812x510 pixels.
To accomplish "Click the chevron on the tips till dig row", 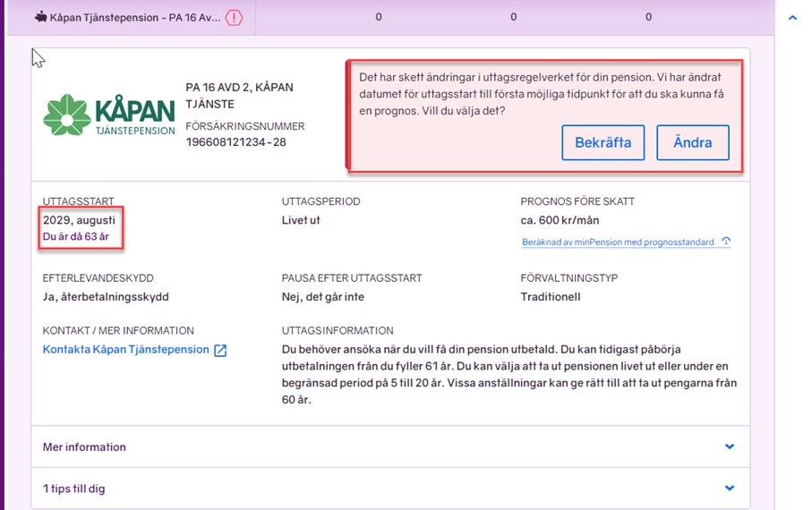I will (730, 489).
